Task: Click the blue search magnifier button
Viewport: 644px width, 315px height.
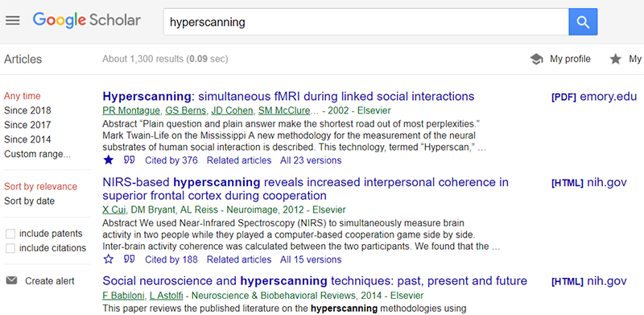Action: (583, 22)
